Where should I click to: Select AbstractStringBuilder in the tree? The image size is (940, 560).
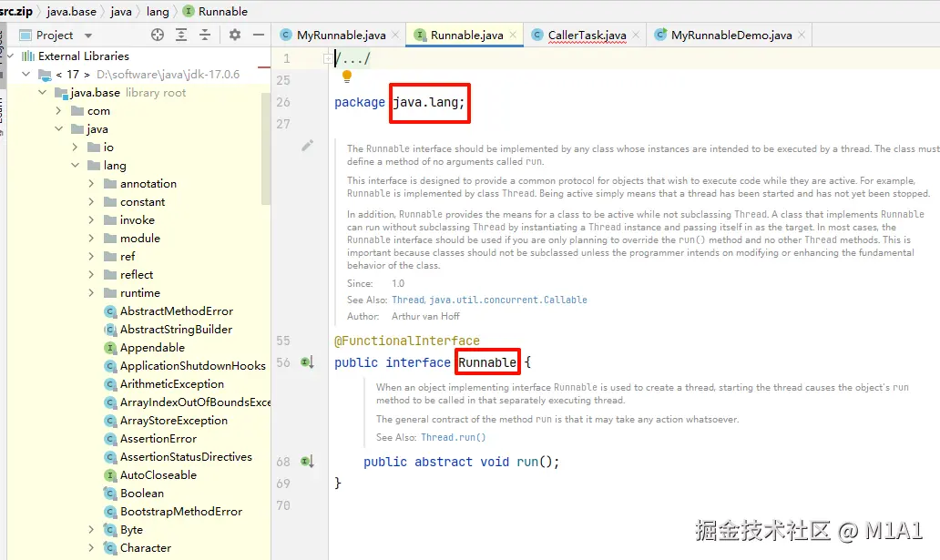176,329
